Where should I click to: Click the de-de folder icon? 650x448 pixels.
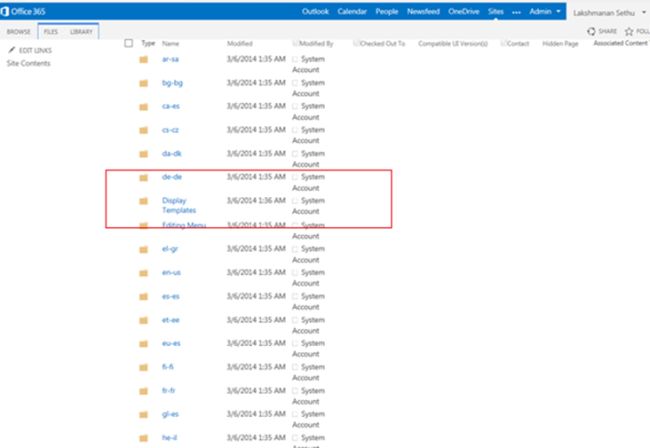pyautogui.click(x=143, y=178)
